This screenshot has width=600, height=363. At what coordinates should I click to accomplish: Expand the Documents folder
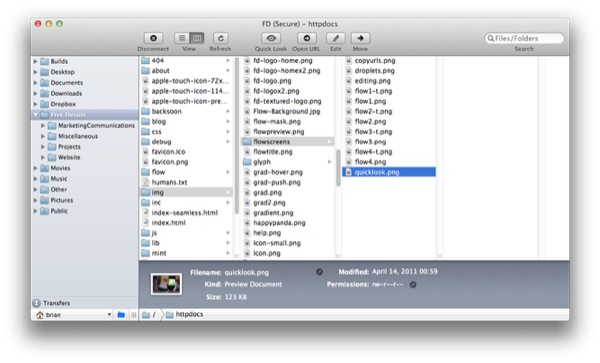pyautogui.click(x=35, y=83)
